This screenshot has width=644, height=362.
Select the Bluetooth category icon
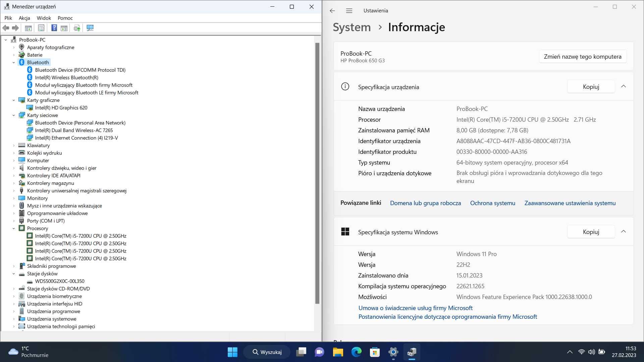[22, 62]
